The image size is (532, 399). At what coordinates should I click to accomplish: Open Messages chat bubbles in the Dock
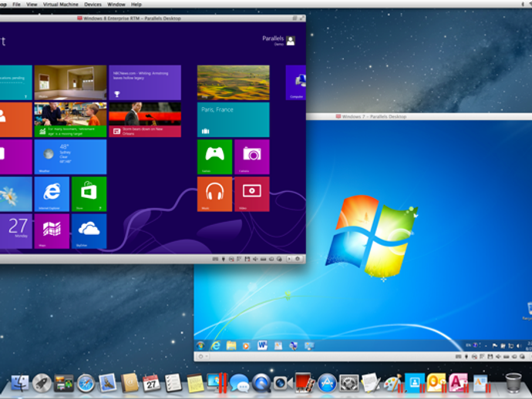point(239,384)
